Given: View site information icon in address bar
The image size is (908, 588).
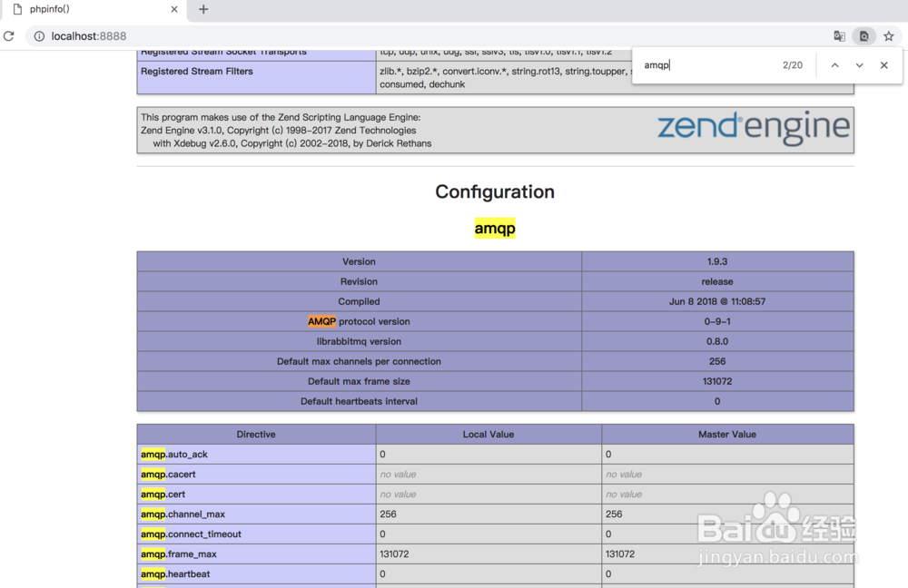Looking at the screenshot, I should pyautogui.click(x=39, y=36).
